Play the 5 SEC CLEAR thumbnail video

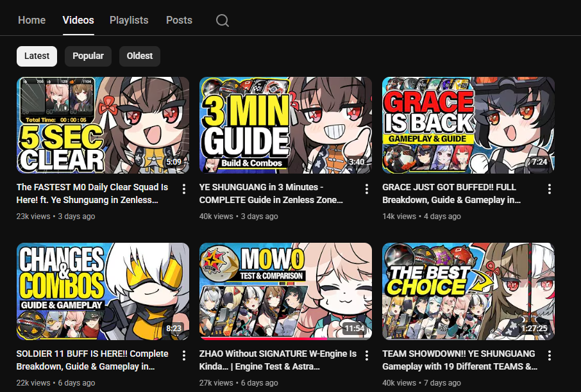[x=103, y=125]
